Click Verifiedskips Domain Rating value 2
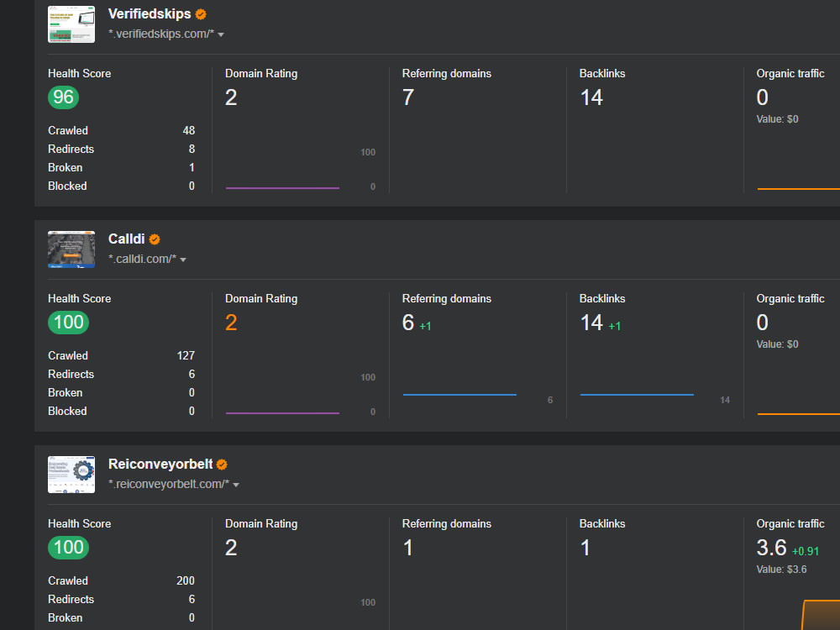The image size is (840, 630). 231,97
